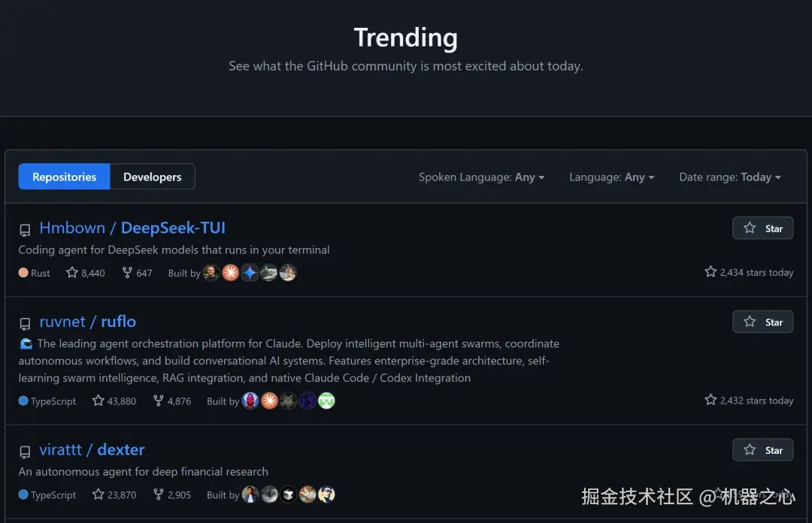This screenshot has width=812, height=523.
Task: Click fourth contributor avatar of DeepSeek-TUI
Action: click(x=268, y=272)
